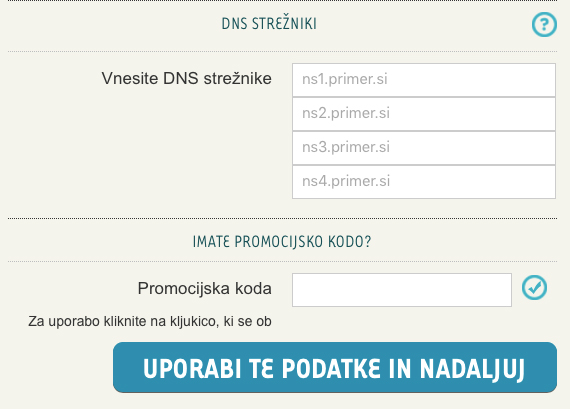Show help via the question mark circle

coord(544,24)
